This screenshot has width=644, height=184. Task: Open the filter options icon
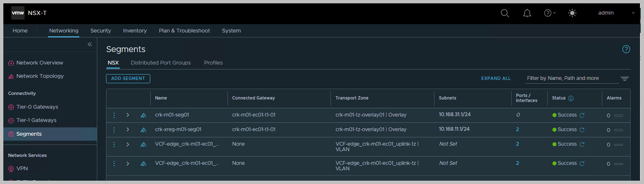tap(624, 79)
